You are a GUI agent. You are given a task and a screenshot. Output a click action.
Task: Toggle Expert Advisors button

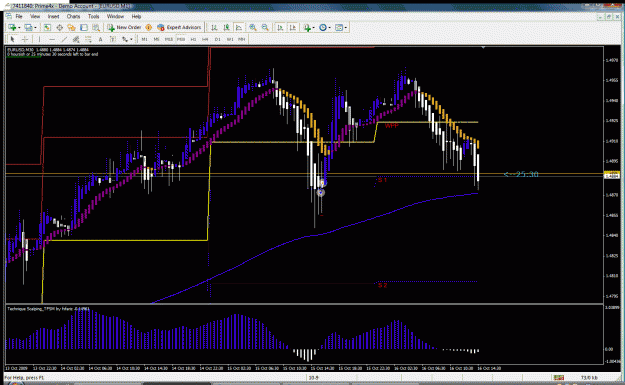coord(179,27)
